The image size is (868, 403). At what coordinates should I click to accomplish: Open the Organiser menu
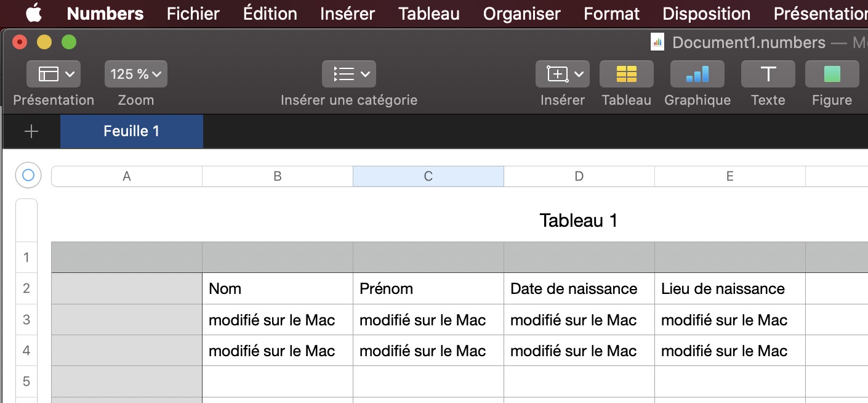coord(521,13)
